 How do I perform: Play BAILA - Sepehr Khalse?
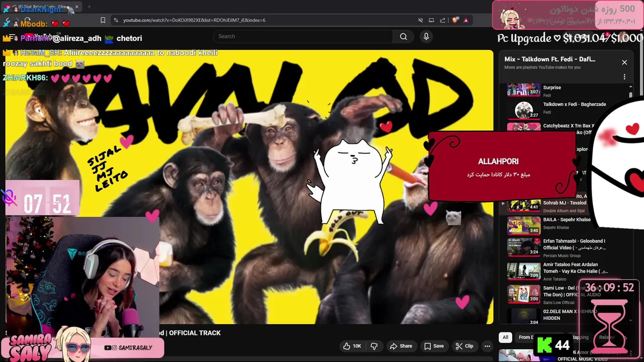click(567, 220)
